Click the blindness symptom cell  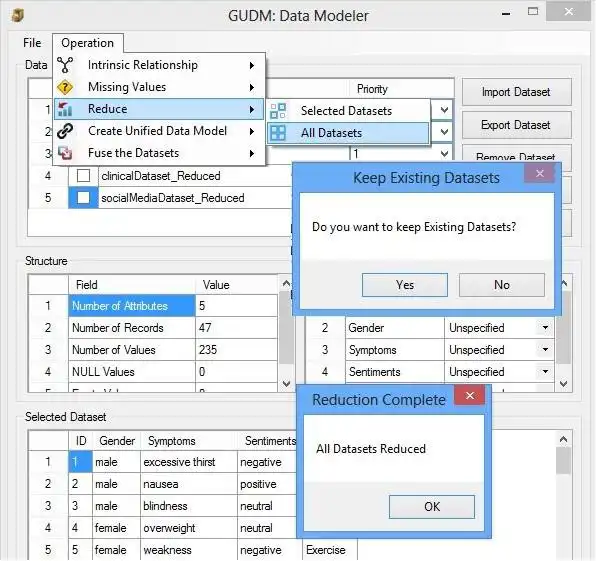tap(189, 506)
